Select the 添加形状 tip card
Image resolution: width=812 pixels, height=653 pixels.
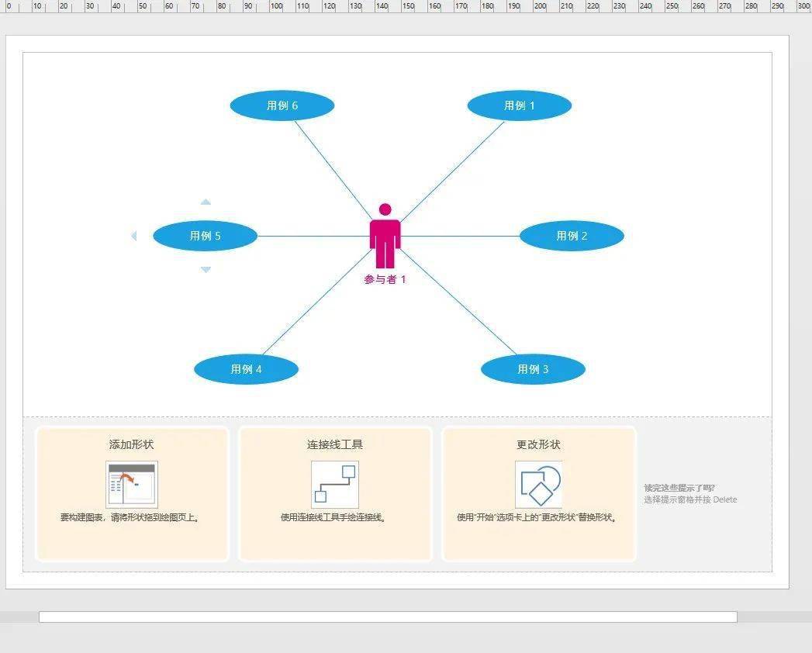pyautogui.click(x=132, y=494)
